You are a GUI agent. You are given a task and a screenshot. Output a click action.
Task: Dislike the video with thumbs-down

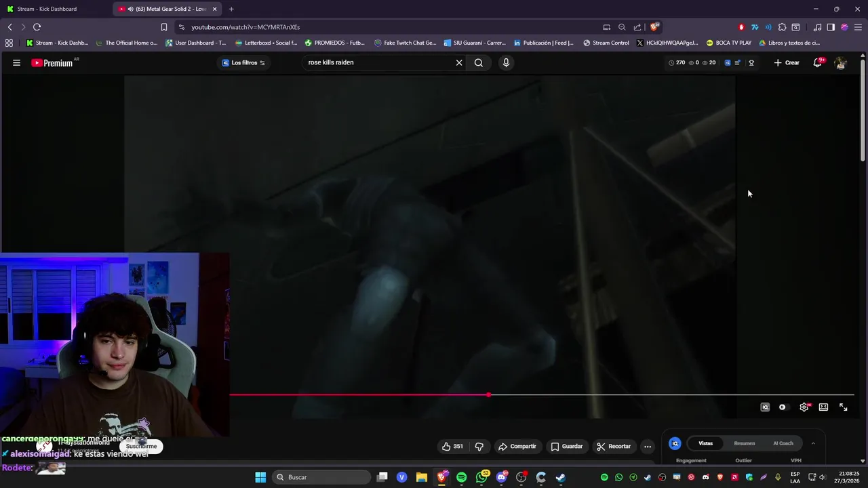[479, 446]
